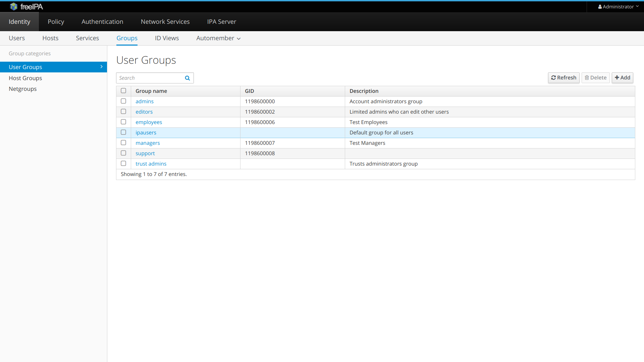Click the search magnifier icon
Image resolution: width=644 pixels, height=362 pixels.
pyautogui.click(x=187, y=78)
